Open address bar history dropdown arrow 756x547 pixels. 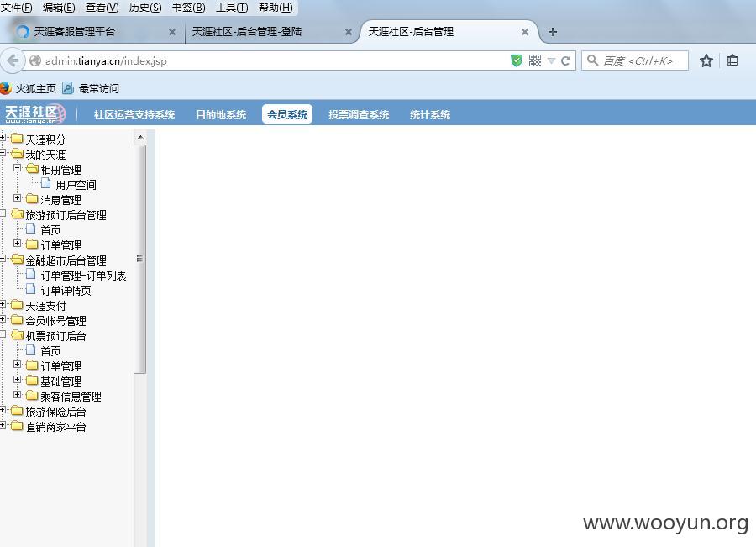point(552,60)
